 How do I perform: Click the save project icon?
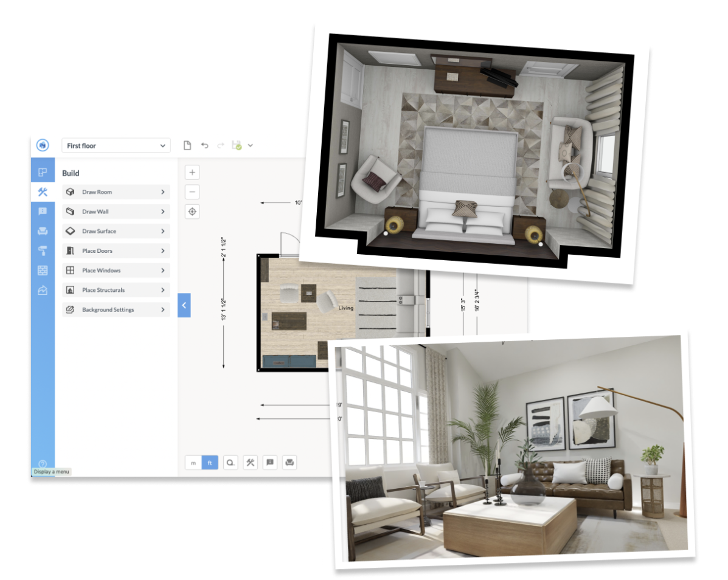[x=237, y=145]
